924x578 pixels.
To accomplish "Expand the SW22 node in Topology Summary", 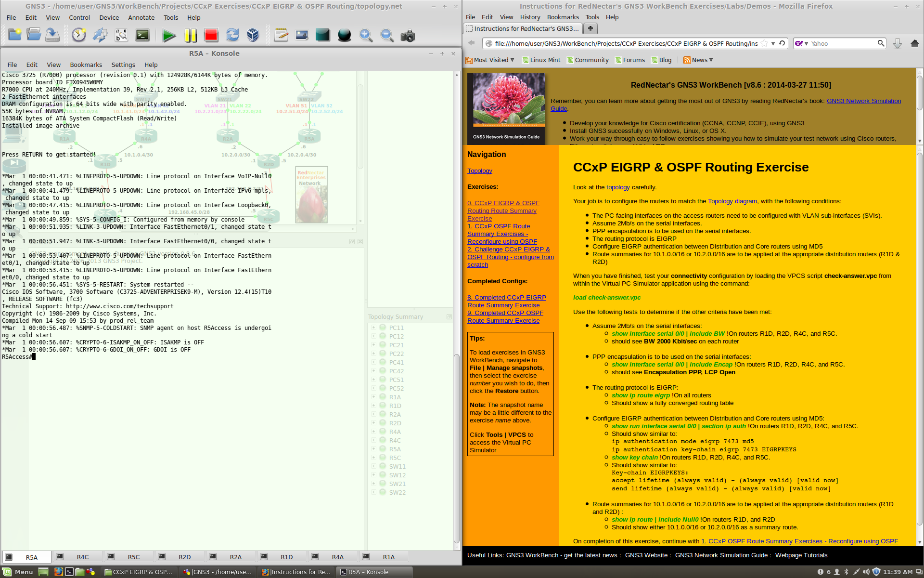I will 373,492.
